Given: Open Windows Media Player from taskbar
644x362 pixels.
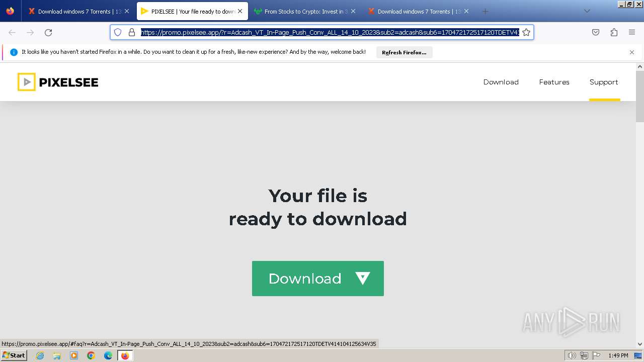Looking at the screenshot, I should pos(74,355).
